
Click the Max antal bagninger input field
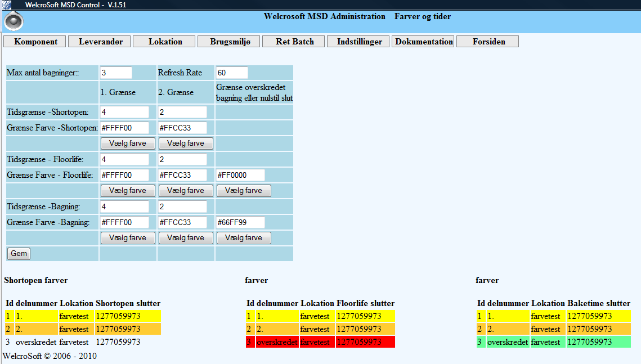pos(116,73)
